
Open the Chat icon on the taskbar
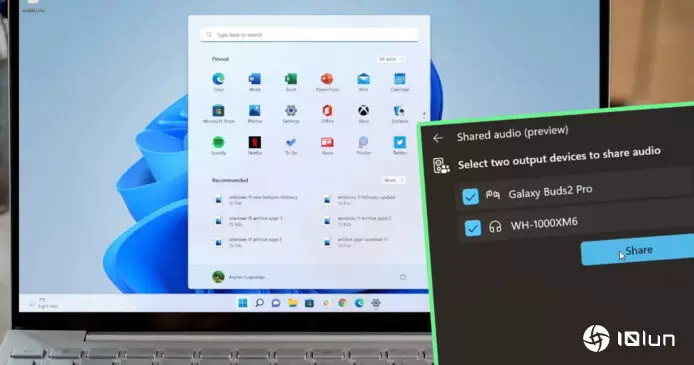276,303
